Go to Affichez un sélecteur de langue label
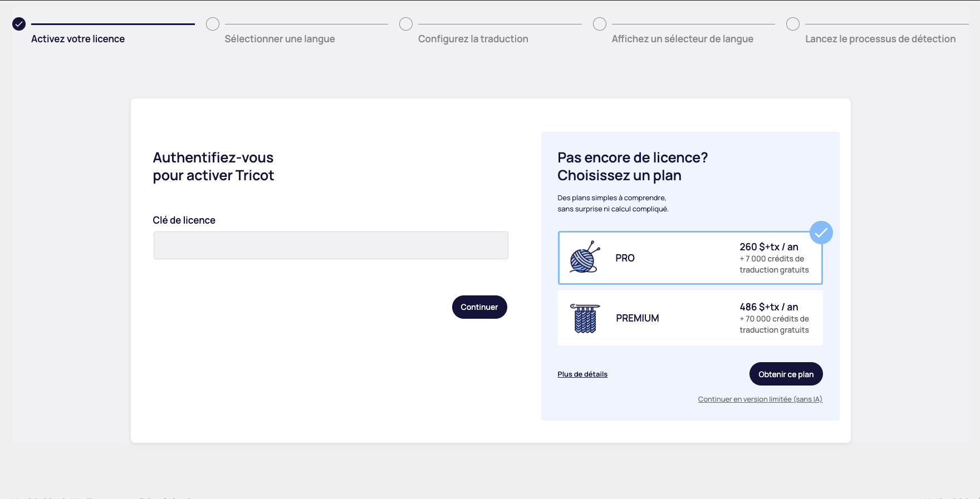 tap(682, 39)
